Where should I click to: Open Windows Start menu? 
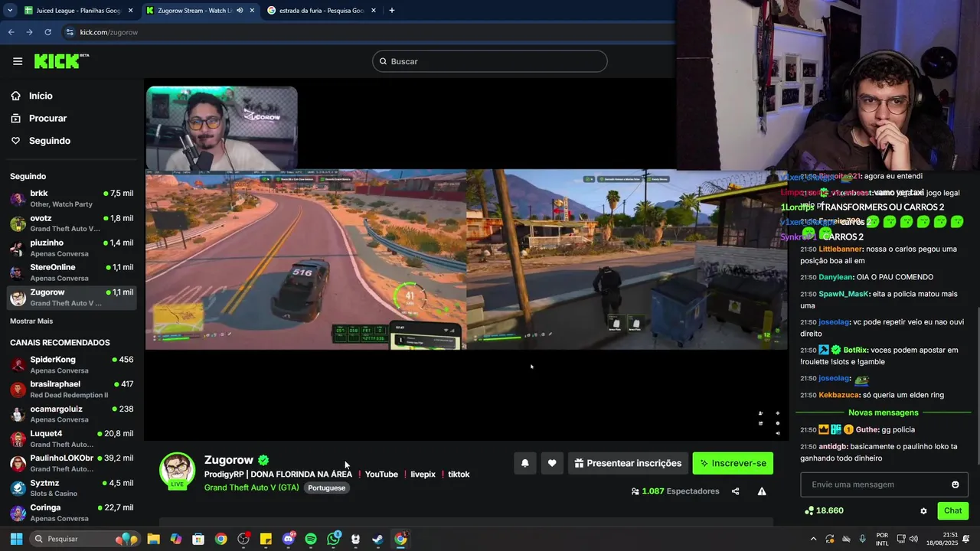tap(16, 539)
